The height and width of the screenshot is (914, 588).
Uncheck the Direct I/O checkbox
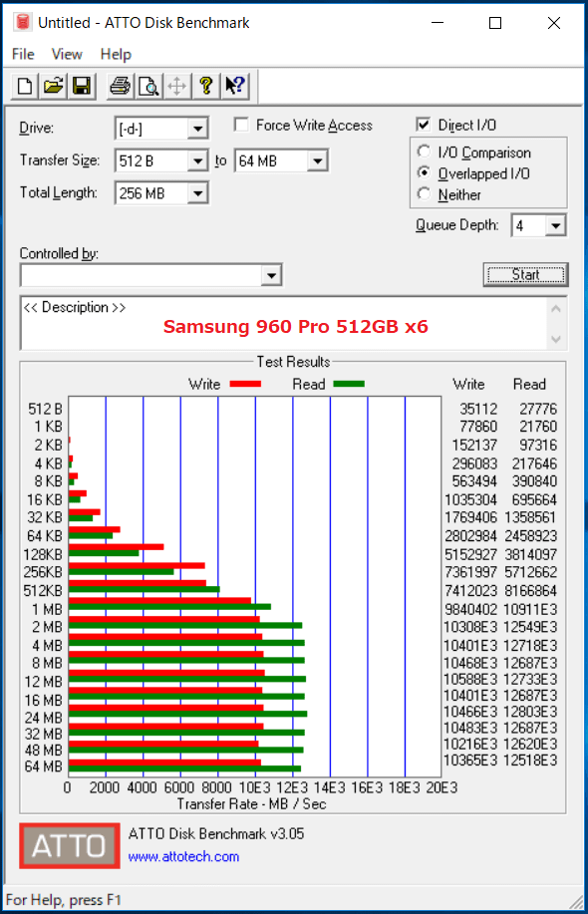coord(424,125)
